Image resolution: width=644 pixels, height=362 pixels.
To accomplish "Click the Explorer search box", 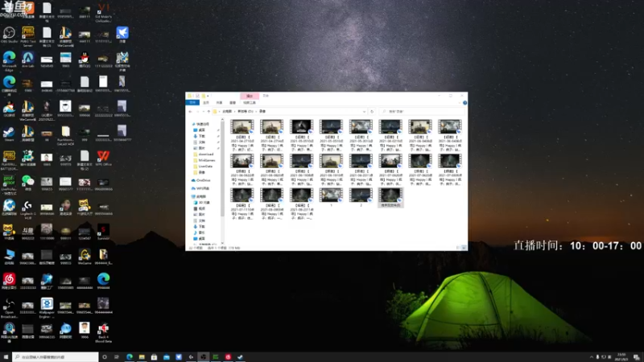I will click(x=422, y=111).
